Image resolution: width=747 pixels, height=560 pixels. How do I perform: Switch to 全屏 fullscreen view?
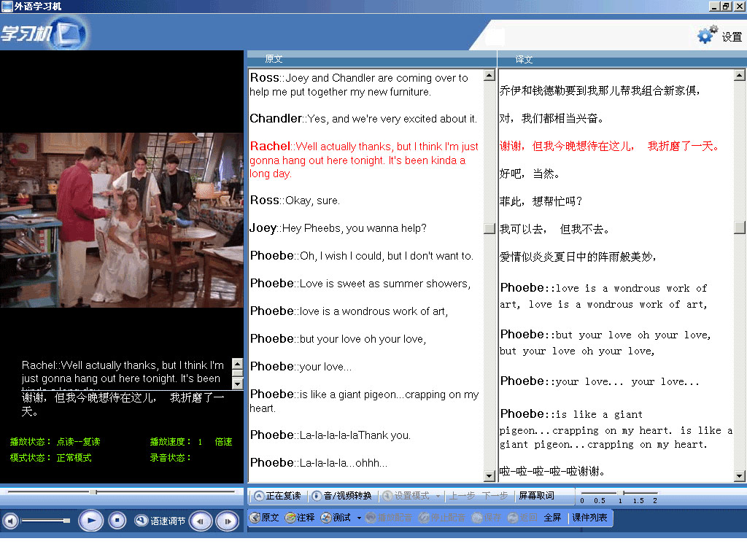click(552, 518)
